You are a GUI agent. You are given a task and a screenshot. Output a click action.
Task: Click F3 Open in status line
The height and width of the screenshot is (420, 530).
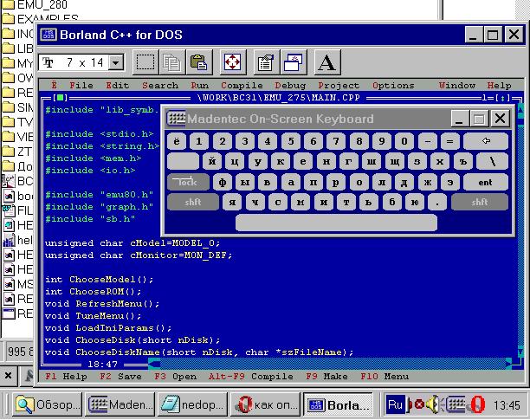coord(175,377)
